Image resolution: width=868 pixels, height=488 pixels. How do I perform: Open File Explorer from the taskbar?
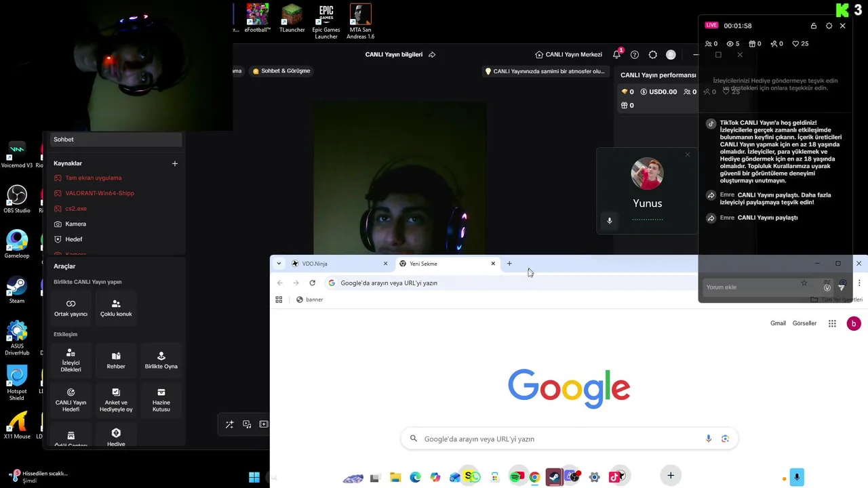(x=395, y=477)
